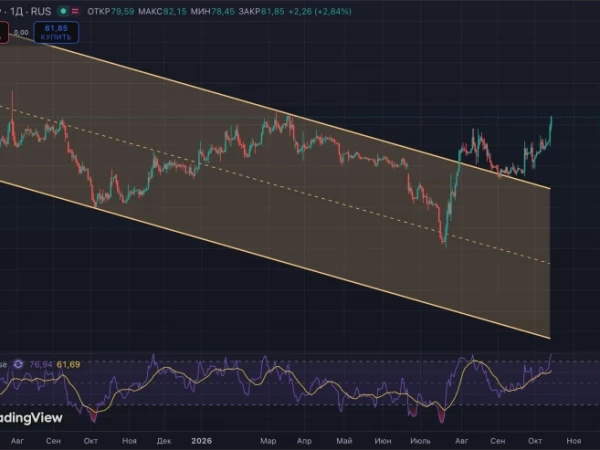This screenshot has width=600, height=450.
Task: Click the Июль month label on the time axis
Action: pos(421,441)
